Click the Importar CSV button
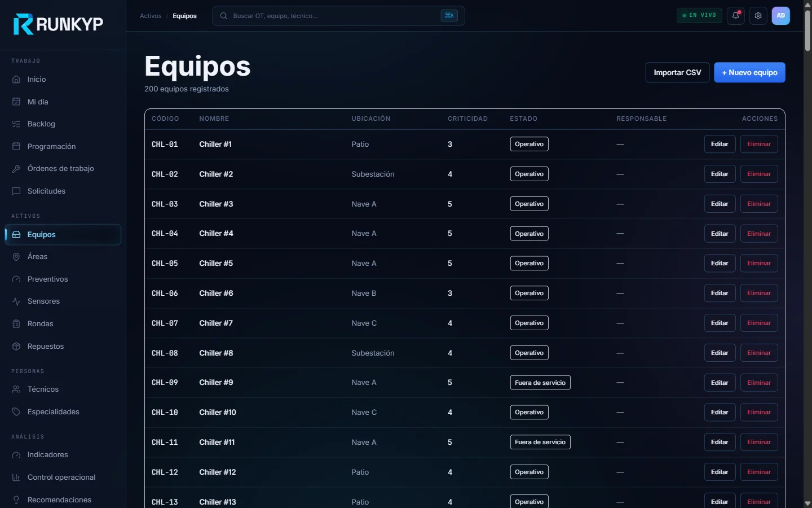The height and width of the screenshot is (508, 812). tap(677, 72)
